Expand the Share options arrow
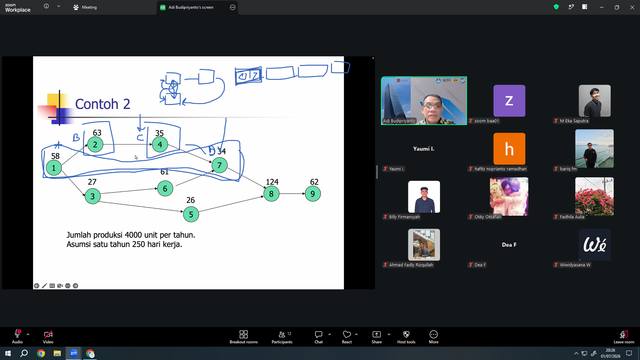 click(389, 334)
